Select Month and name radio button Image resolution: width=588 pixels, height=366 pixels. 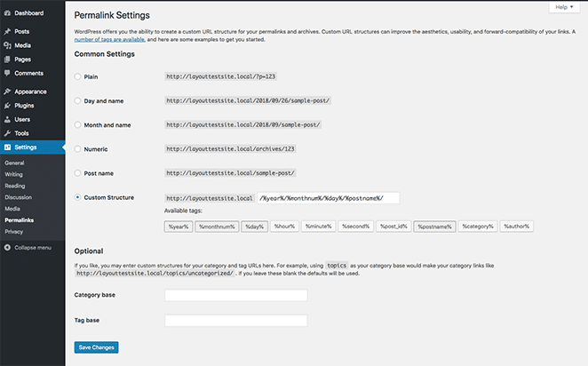[x=78, y=125]
